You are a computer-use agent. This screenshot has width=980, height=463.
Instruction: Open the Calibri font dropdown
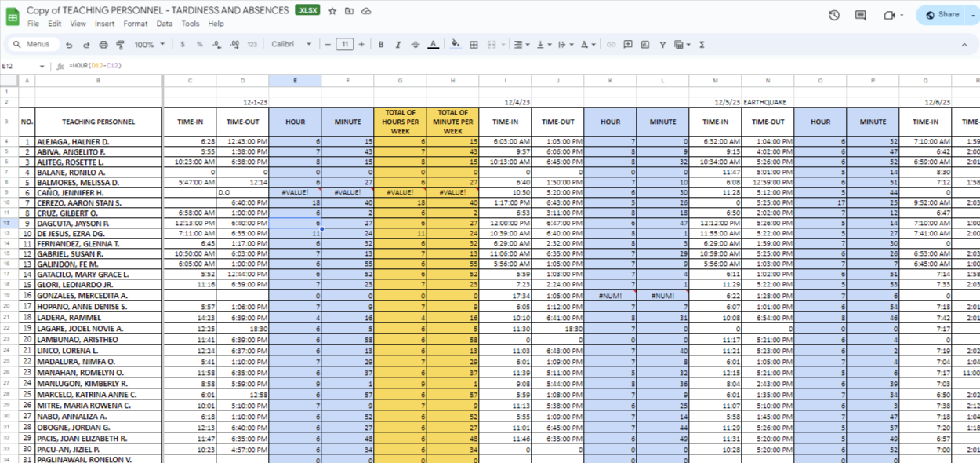pos(292,45)
